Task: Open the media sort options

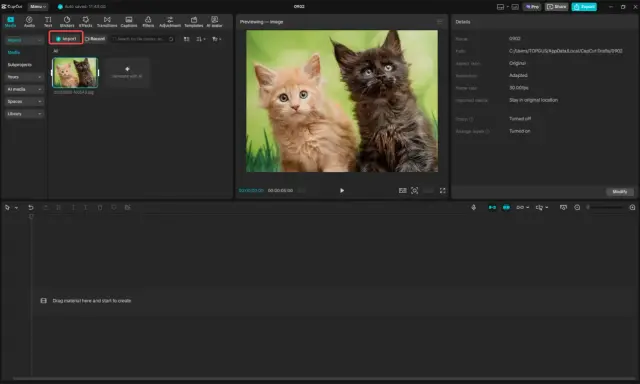Action: pyautogui.click(x=201, y=39)
